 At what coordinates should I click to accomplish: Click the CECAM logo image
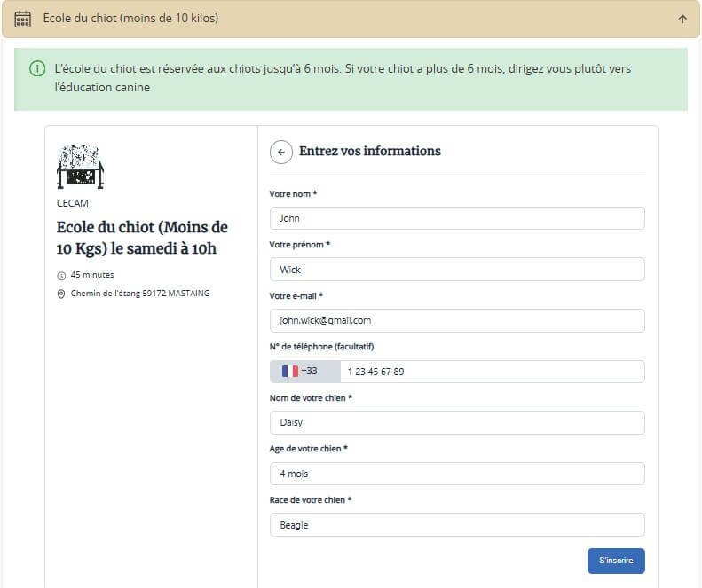pos(80,167)
